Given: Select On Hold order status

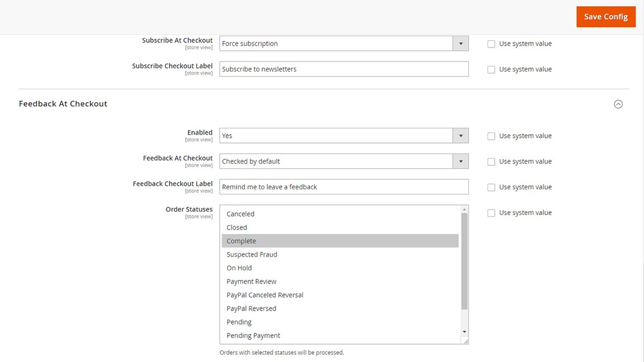Looking at the screenshot, I should pos(340,268).
